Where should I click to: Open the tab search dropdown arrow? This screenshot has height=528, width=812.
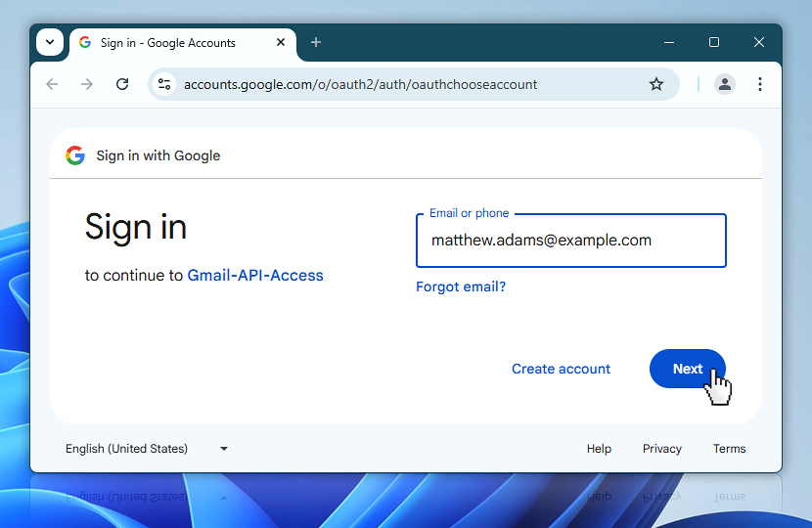point(50,42)
